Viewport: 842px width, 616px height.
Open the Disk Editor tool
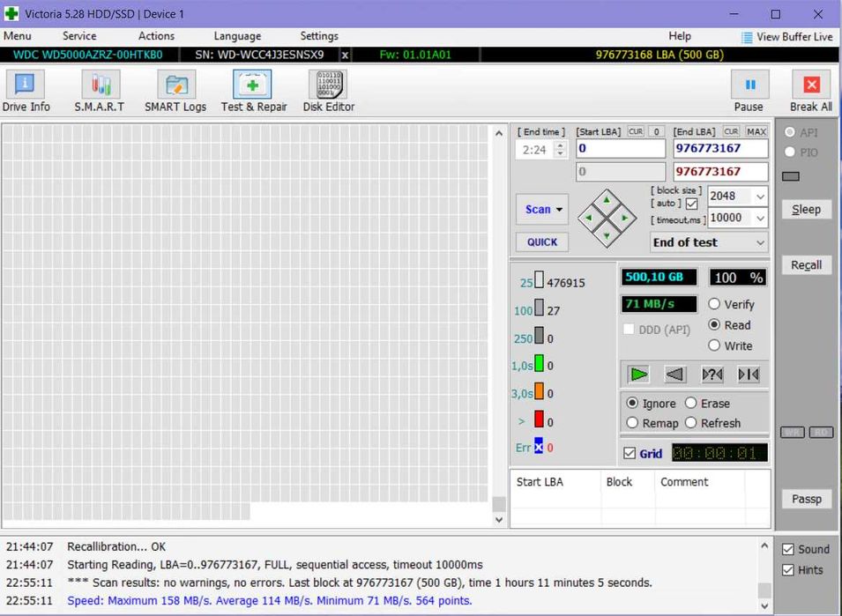tap(328, 85)
